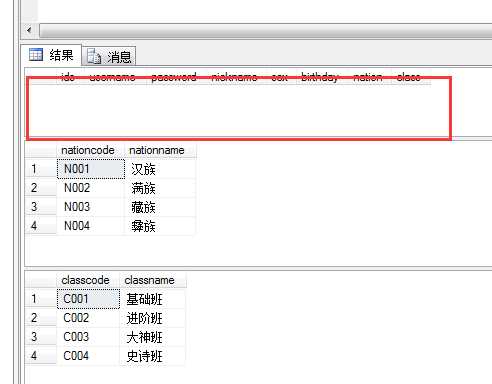
Task: Click the 消息 tab document icon
Action: click(x=94, y=56)
